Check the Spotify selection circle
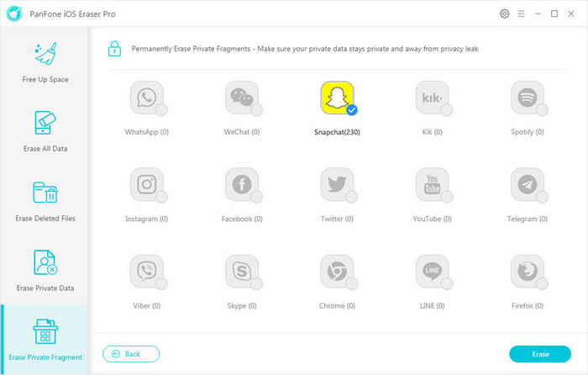588x375 pixels. pos(543,110)
